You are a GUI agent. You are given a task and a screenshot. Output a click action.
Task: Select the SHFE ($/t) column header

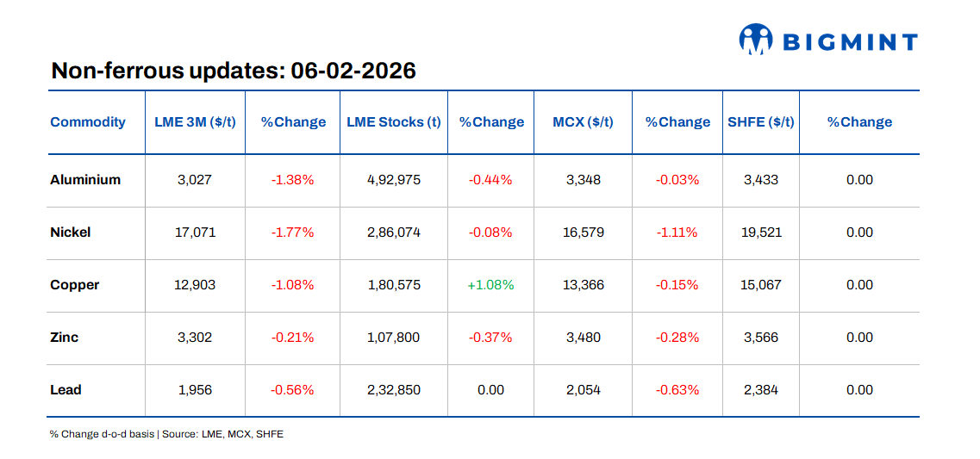(x=760, y=122)
